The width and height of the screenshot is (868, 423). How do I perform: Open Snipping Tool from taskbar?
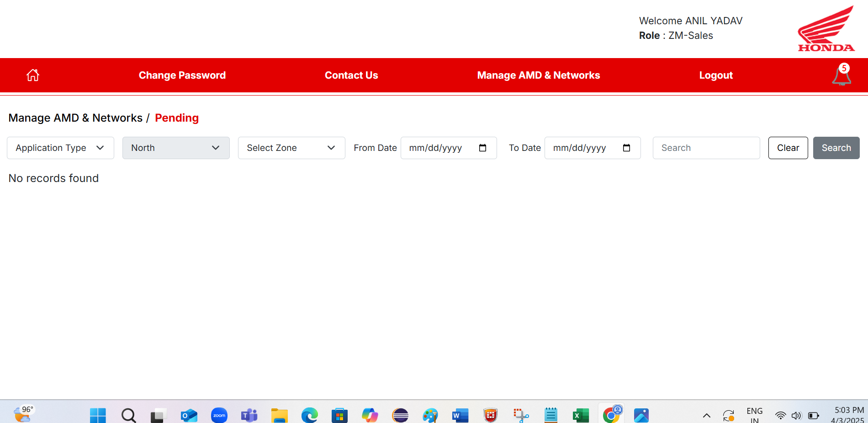[x=521, y=415]
